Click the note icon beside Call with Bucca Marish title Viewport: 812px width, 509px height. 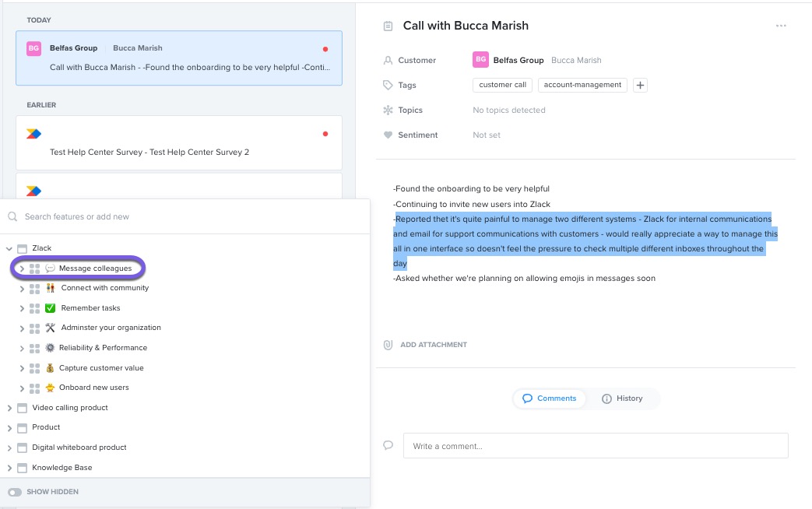(x=388, y=26)
